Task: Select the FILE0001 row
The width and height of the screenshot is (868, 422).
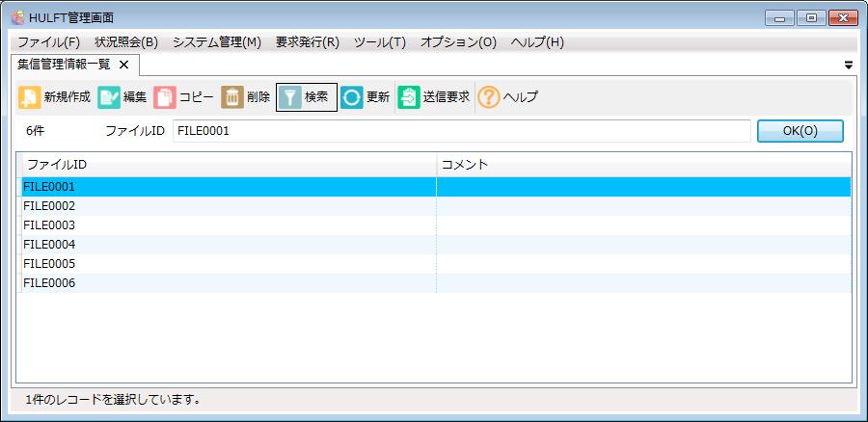Action: tap(436, 187)
